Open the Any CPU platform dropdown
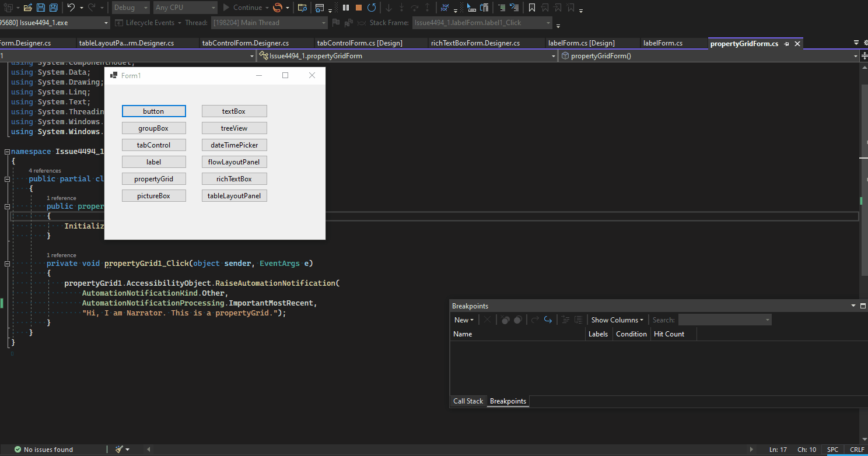Image resolution: width=868 pixels, height=456 pixels. point(185,8)
